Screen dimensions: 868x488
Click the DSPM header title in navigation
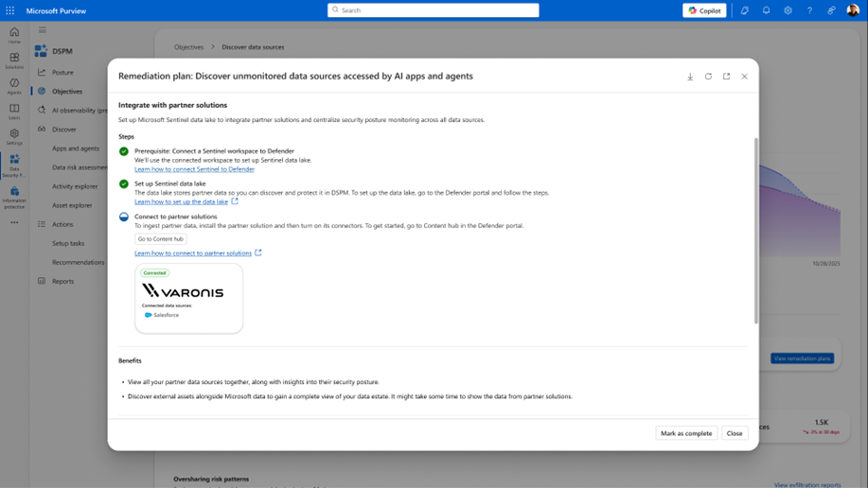coord(62,51)
